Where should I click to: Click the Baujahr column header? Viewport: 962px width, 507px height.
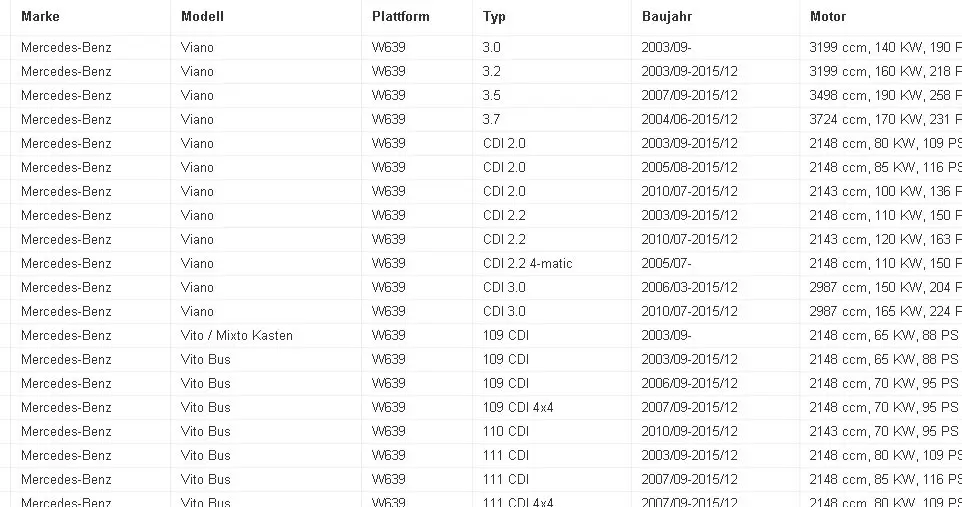tap(667, 17)
